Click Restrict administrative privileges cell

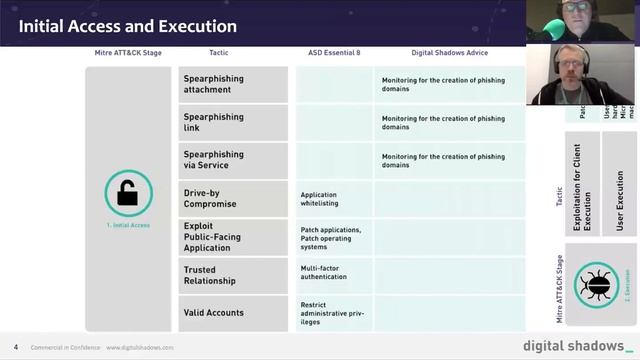tap(334, 313)
